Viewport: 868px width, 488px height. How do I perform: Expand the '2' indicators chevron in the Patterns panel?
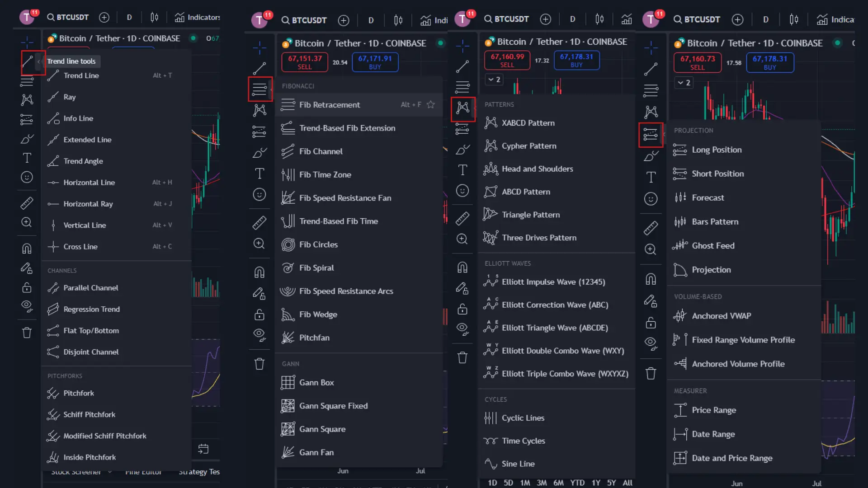(x=494, y=80)
